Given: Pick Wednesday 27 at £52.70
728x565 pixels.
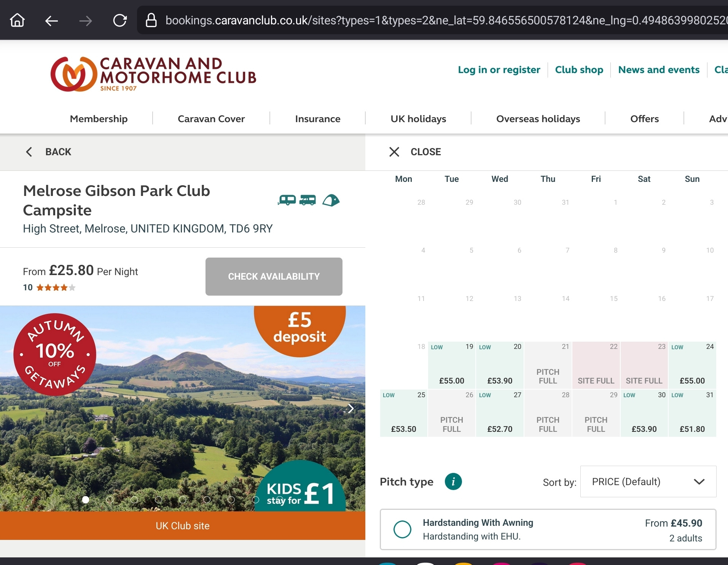Looking at the screenshot, I should pyautogui.click(x=500, y=413).
